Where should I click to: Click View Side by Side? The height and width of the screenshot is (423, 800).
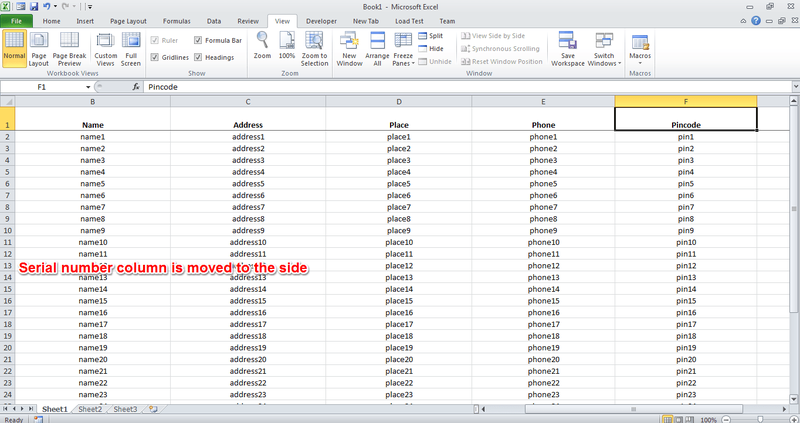tap(493, 36)
